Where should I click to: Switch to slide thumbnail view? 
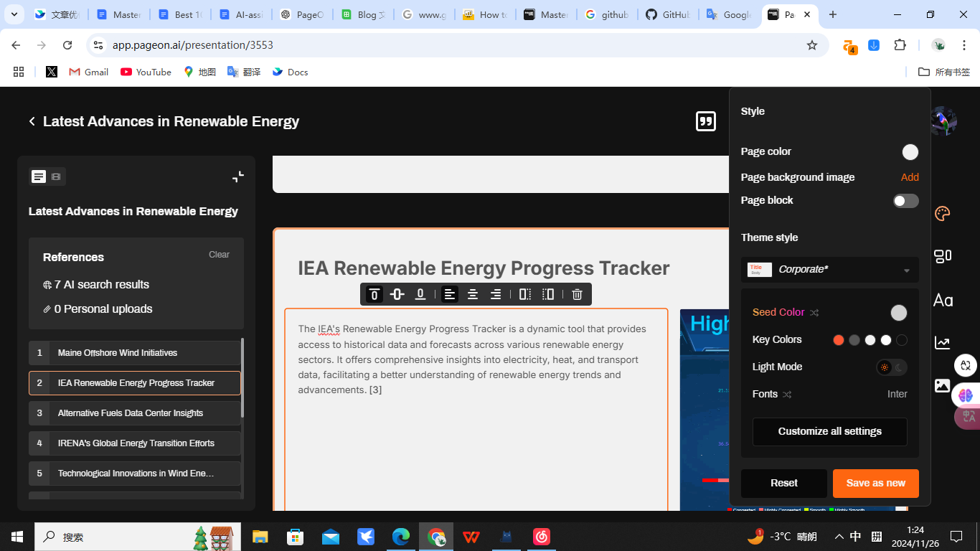[56, 176]
